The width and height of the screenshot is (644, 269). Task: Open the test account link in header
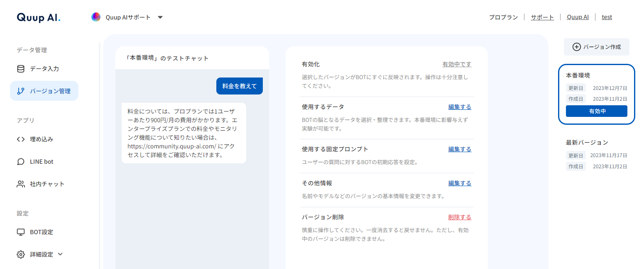607,17
